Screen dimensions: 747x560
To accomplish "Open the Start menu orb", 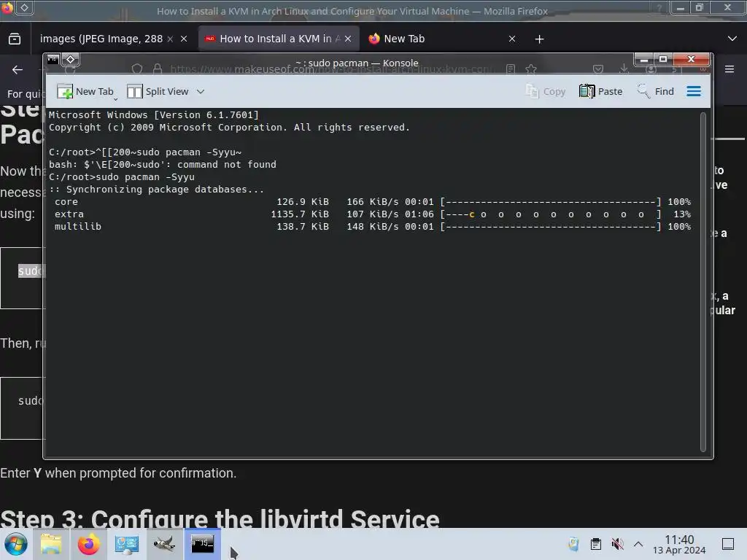I will (16, 544).
